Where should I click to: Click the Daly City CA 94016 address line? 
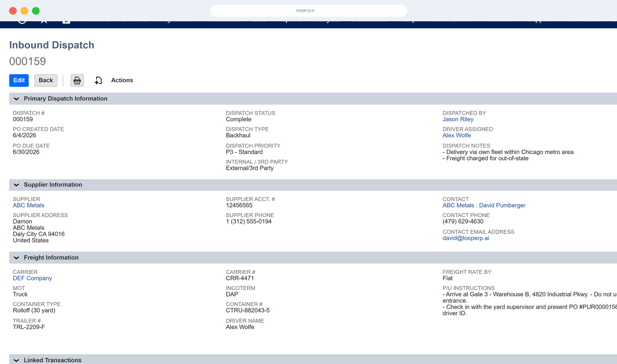click(x=38, y=234)
